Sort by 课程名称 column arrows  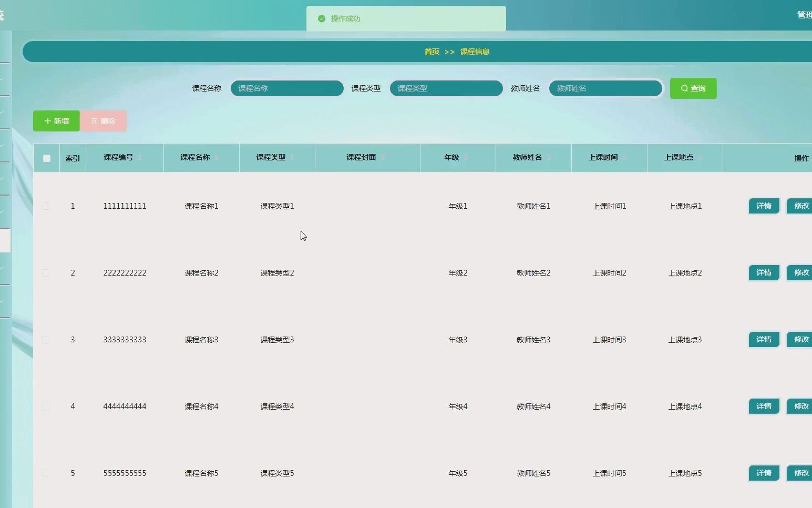pyautogui.click(x=217, y=157)
